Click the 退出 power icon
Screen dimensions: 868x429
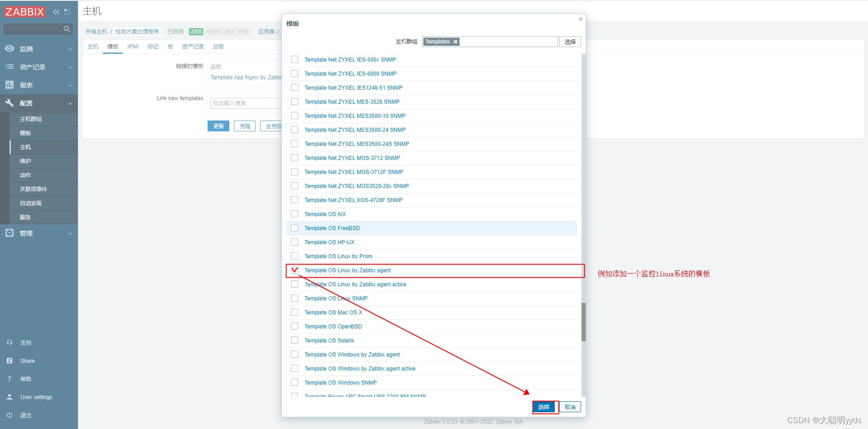point(10,415)
